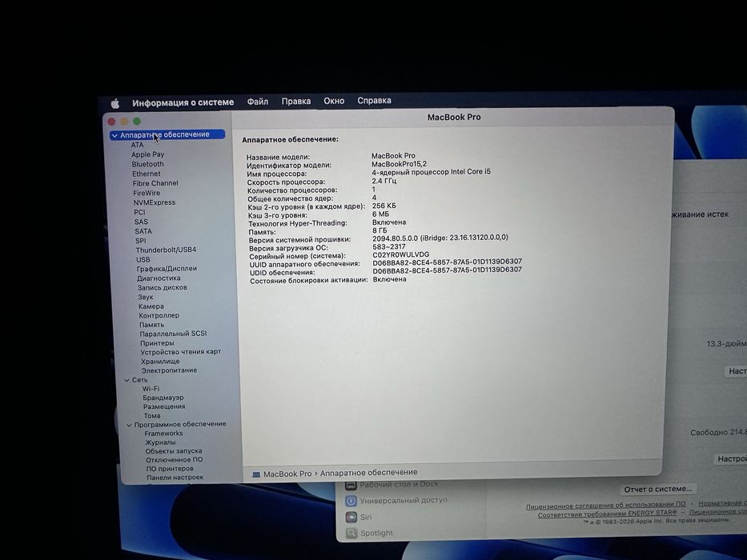Collapse the Аппаратное обеспечение tree section

click(114, 136)
